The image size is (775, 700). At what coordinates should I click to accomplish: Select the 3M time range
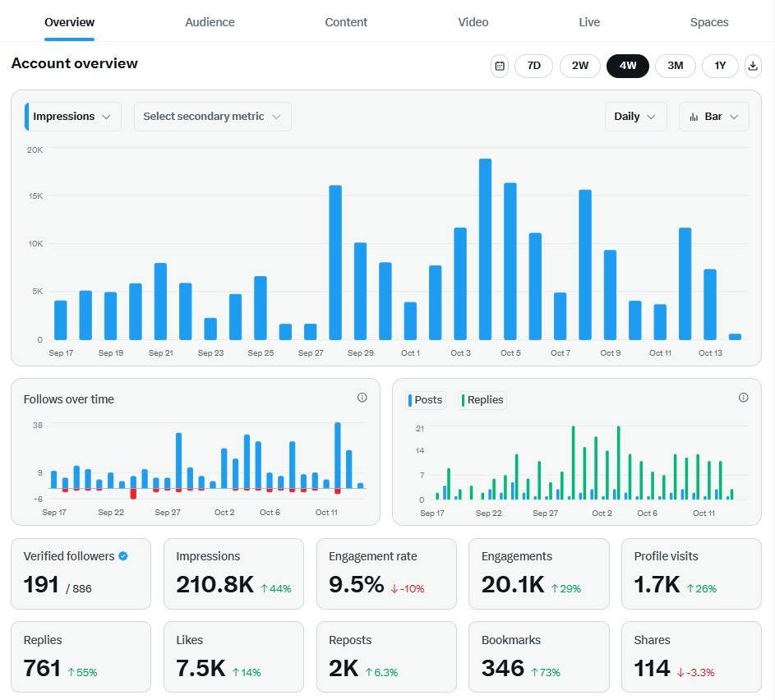tap(675, 66)
